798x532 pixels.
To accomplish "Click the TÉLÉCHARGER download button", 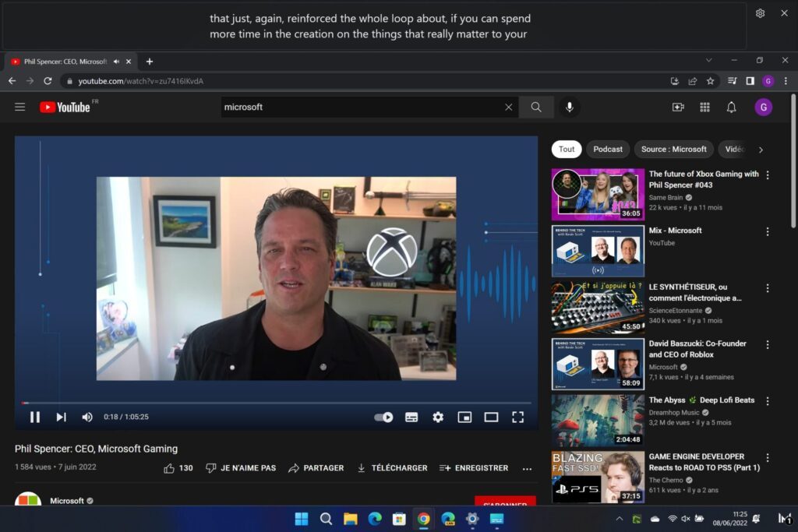I will (392, 468).
